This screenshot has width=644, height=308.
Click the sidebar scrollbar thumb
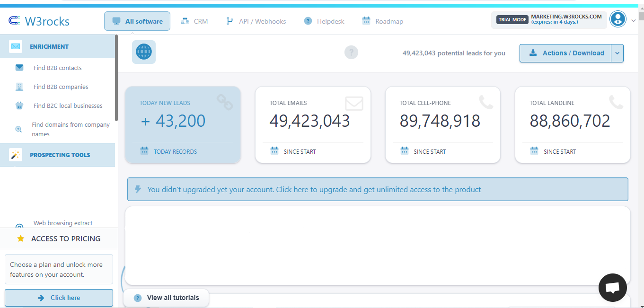click(116, 78)
